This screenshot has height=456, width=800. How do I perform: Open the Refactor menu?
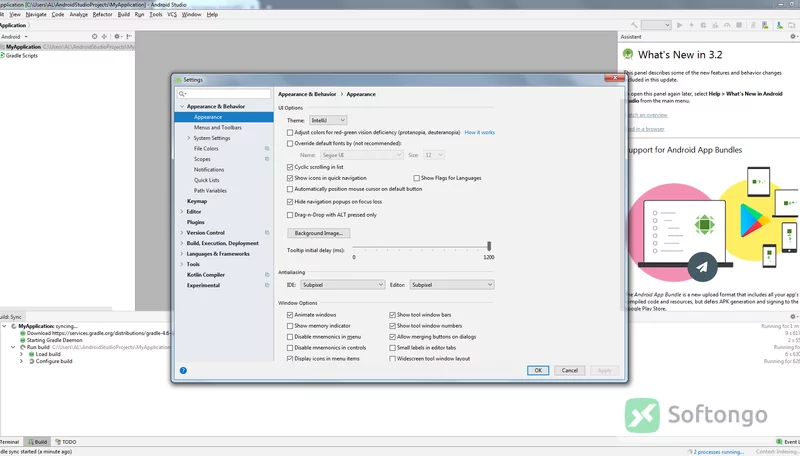pyautogui.click(x=103, y=14)
